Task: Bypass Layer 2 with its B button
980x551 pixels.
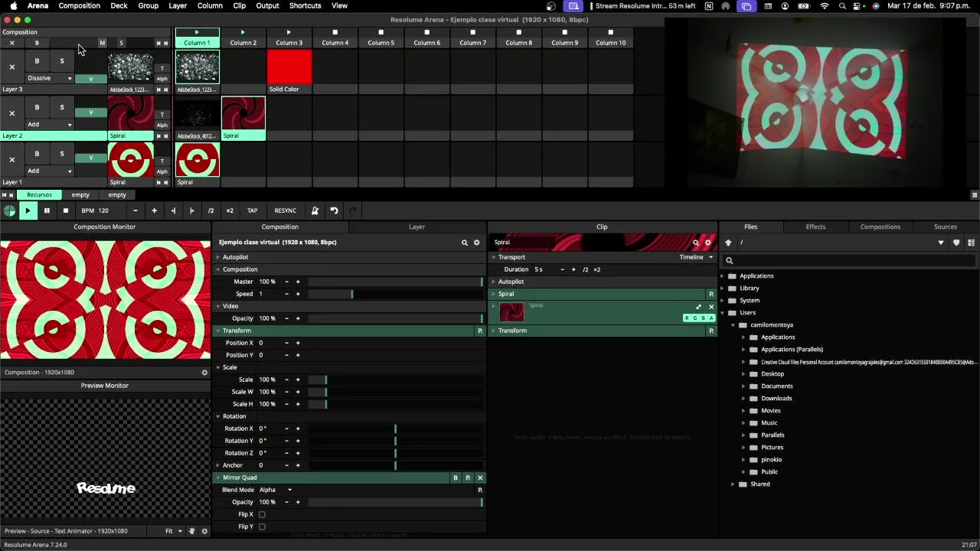Action: (x=37, y=107)
